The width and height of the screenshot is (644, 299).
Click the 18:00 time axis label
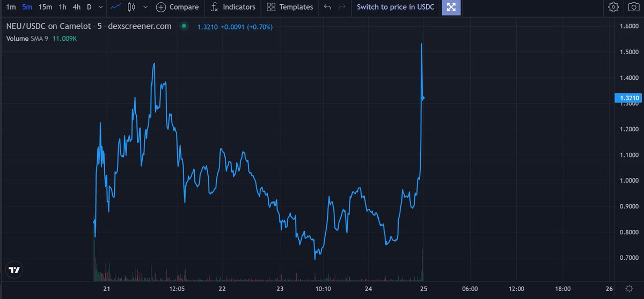(x=563, y=289)
